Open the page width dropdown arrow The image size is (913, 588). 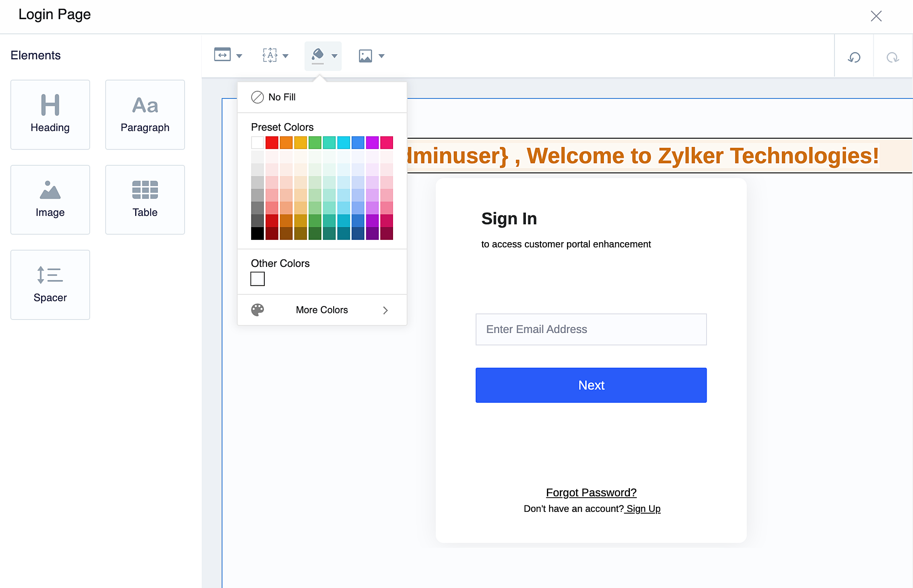coord(239,56)
